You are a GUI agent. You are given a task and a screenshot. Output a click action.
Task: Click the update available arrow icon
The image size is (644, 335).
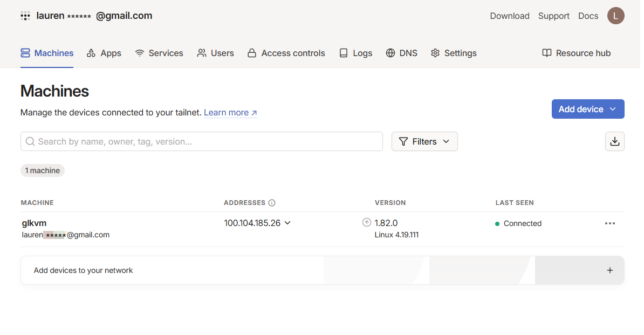pos(367,222)
